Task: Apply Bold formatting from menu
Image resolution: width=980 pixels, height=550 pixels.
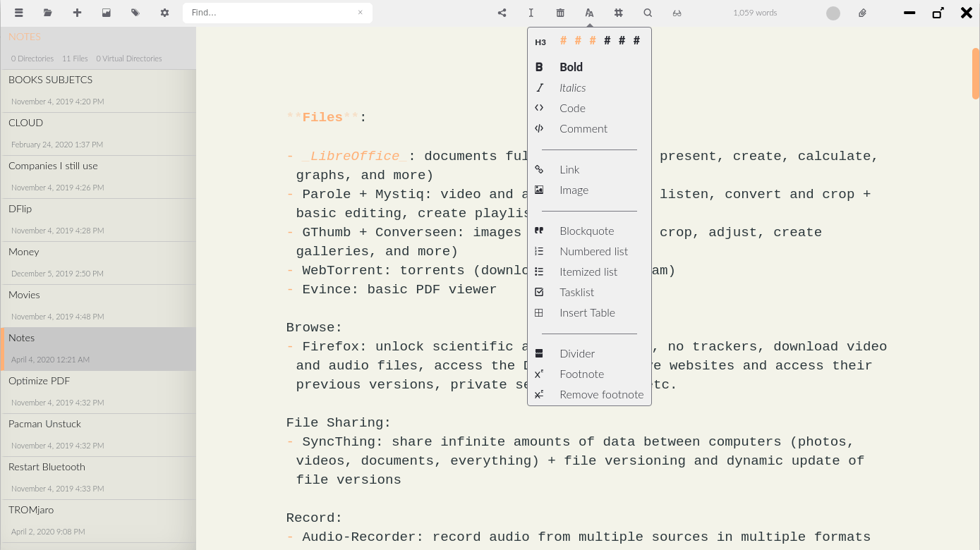Action: point(589,67)
